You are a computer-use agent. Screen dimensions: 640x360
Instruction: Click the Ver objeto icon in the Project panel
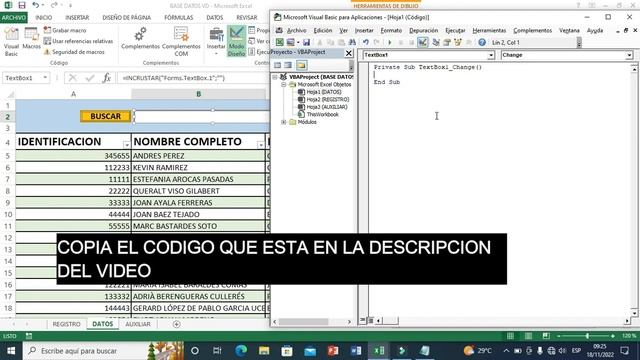point(288,65)
